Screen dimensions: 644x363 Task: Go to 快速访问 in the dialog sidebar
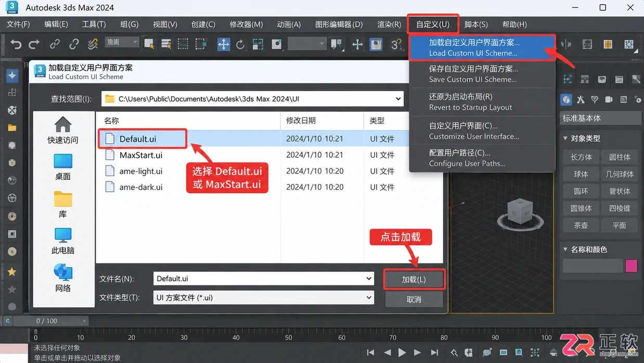click(63, 130)
